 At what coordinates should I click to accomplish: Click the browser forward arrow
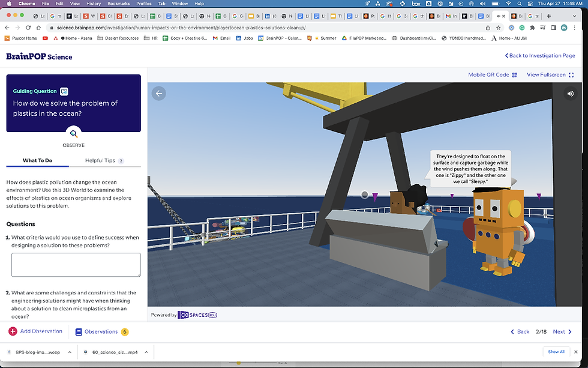click(17, 28)
